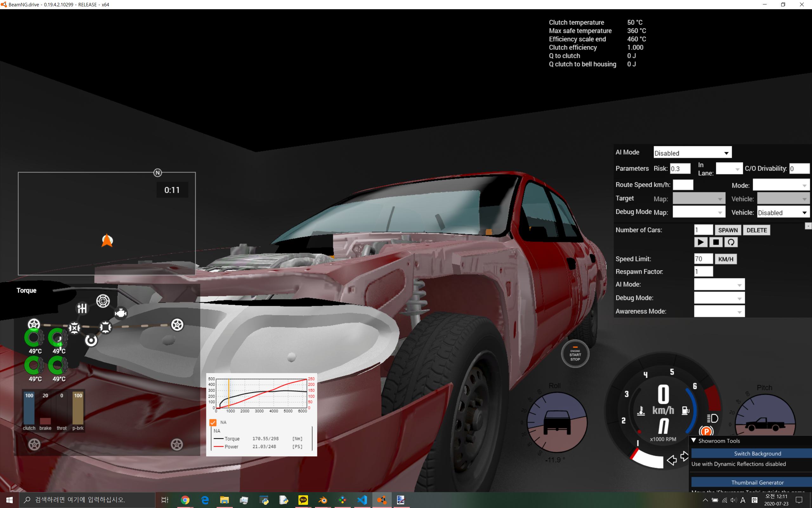Click the small minus button on traffic panel
The height and width of the screenshot is (508, 812).
(x=808, y=226)
